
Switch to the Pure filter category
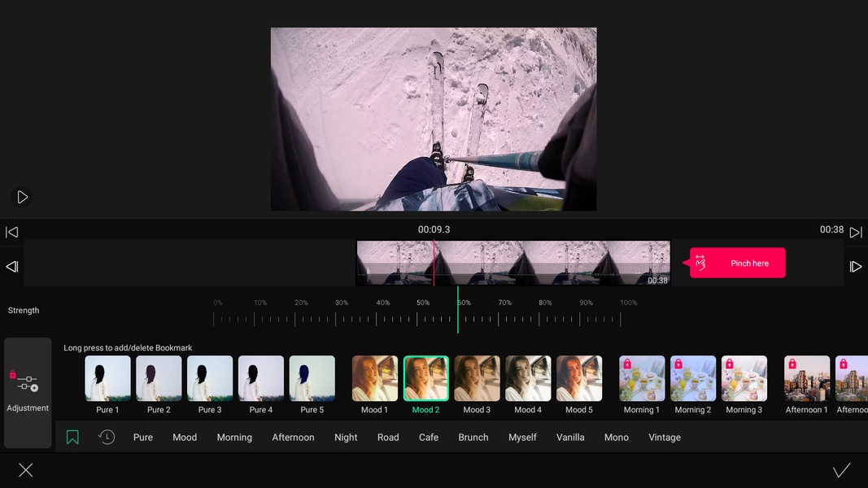143,437
